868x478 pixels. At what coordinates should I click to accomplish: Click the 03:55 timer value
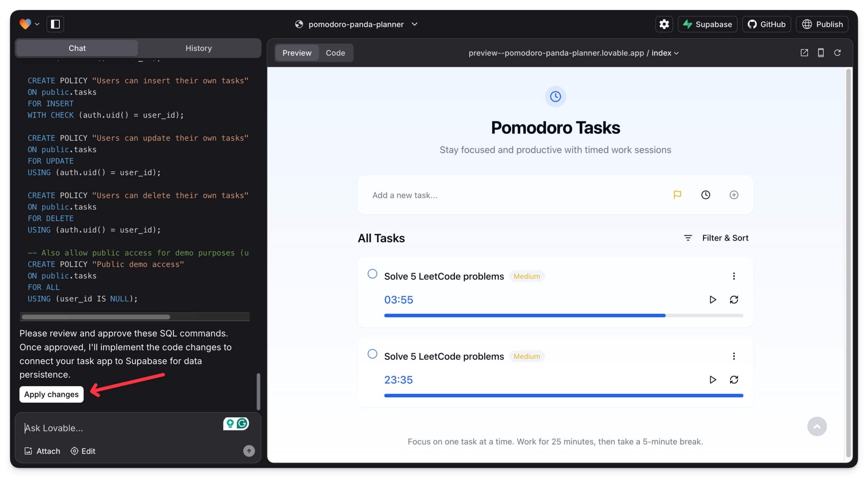[x=398, y=300]
